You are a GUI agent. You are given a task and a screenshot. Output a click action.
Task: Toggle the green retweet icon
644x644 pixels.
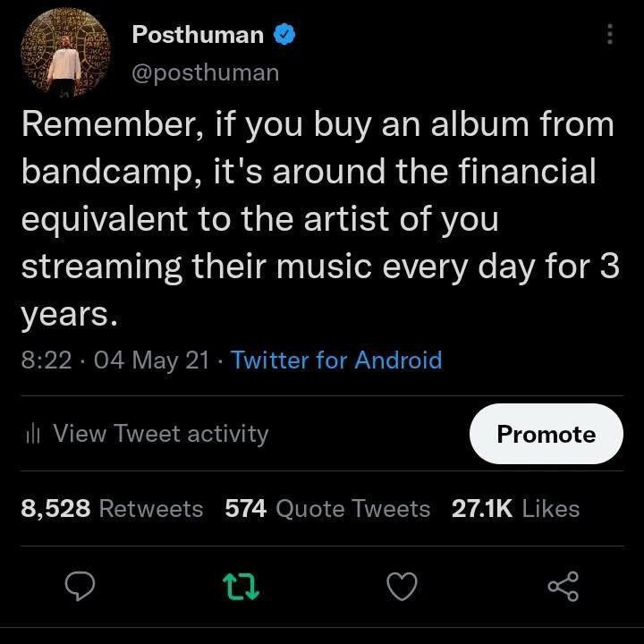point(241,587)
